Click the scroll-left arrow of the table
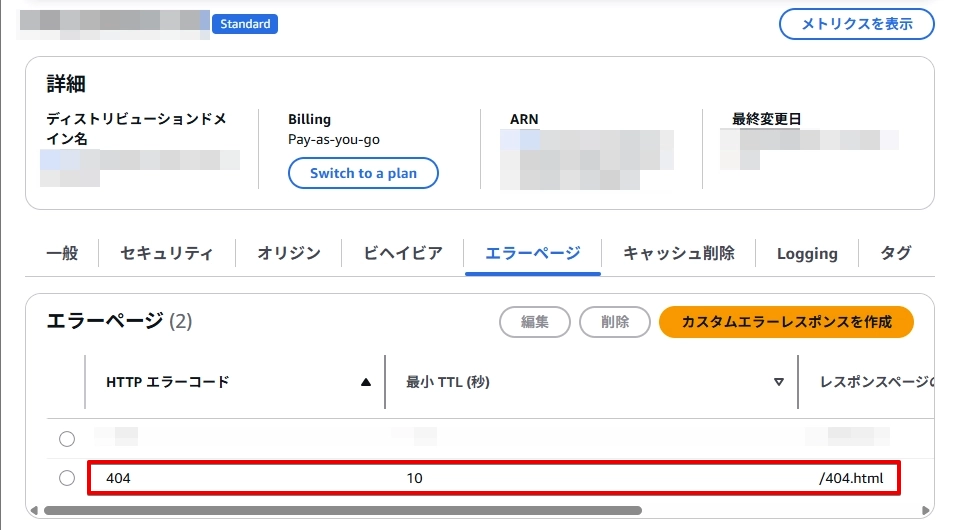 click(x=34, y=510)
